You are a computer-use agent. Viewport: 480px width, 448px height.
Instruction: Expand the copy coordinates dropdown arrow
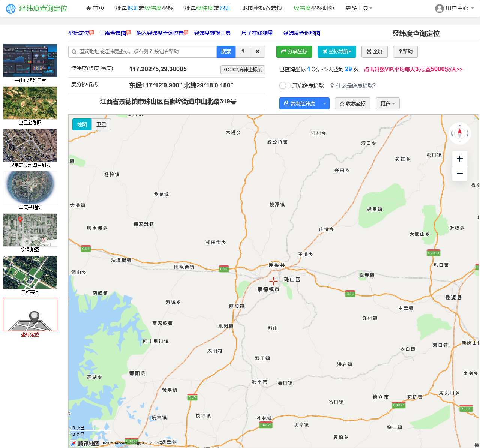pyautogui.click(x=325, y=103)
